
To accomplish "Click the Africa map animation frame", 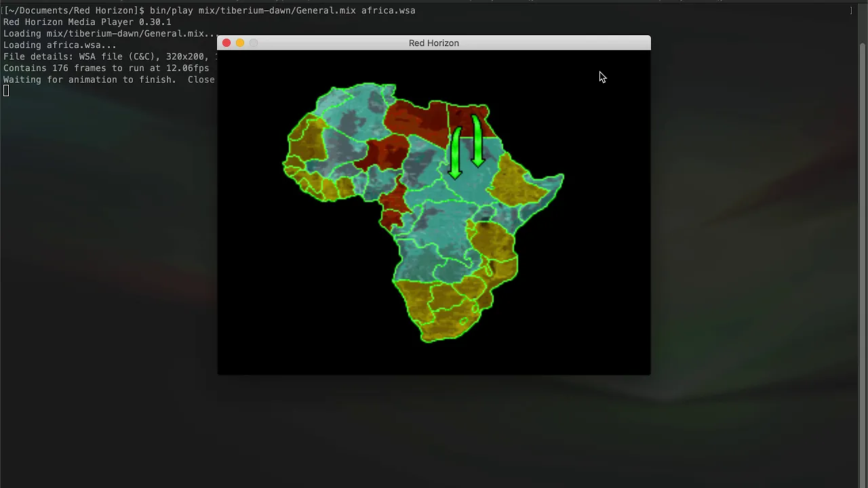I will (x=434, y=212).
